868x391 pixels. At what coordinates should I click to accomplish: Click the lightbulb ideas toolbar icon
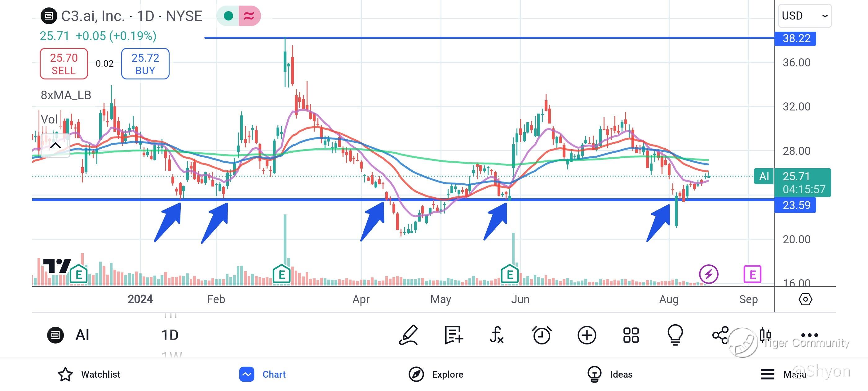pos(675,335)
